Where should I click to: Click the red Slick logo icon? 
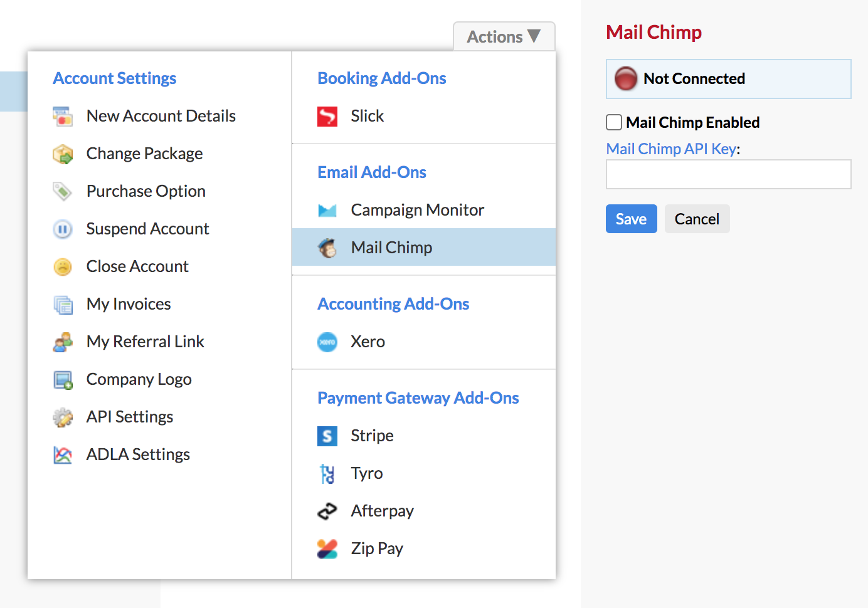coord(327,116)
